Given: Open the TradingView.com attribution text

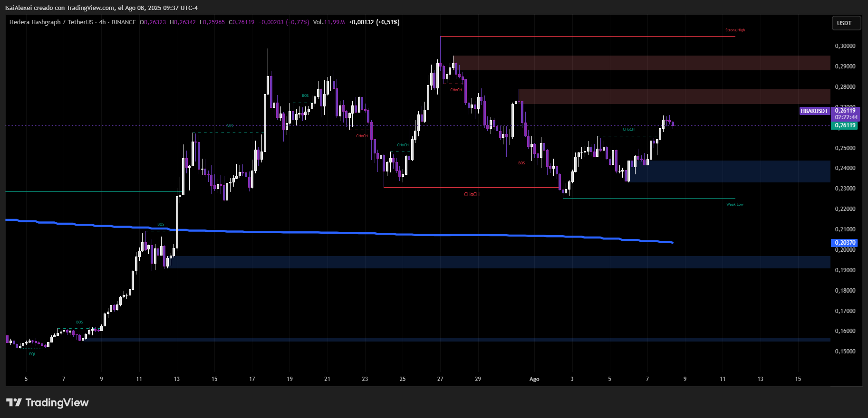Looking at the screenshot, I should click(x=90, y=8).
